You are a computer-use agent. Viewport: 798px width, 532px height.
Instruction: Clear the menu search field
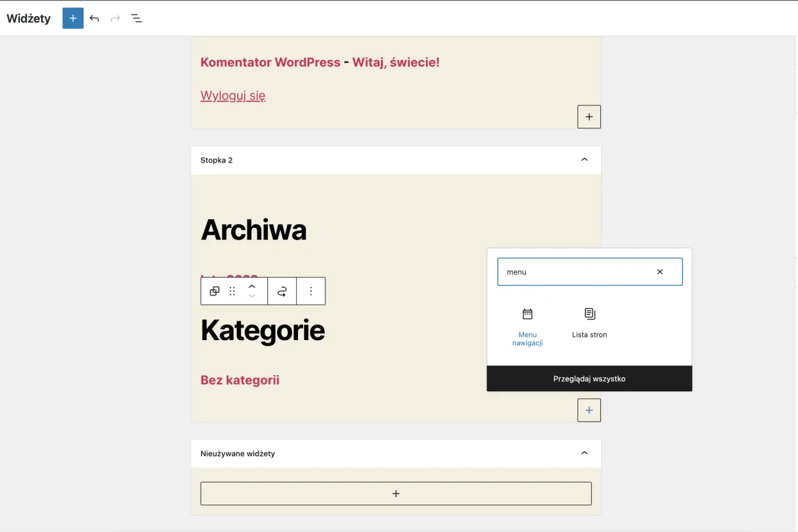660,272
